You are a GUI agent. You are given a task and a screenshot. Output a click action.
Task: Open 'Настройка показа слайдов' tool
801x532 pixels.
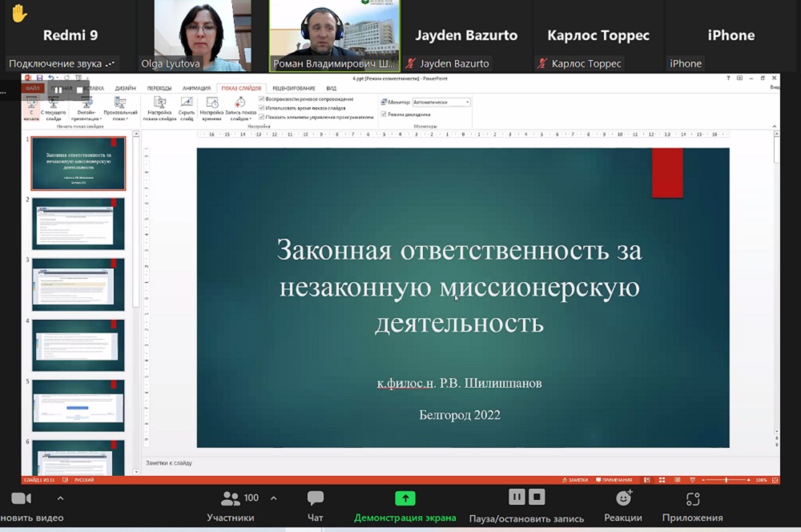[159, 106]
